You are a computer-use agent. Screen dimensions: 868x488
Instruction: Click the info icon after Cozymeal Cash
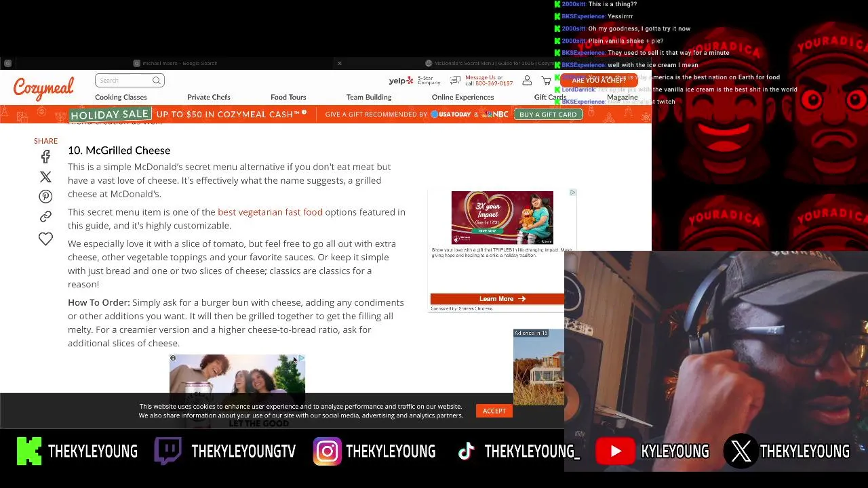coord(304,113)
